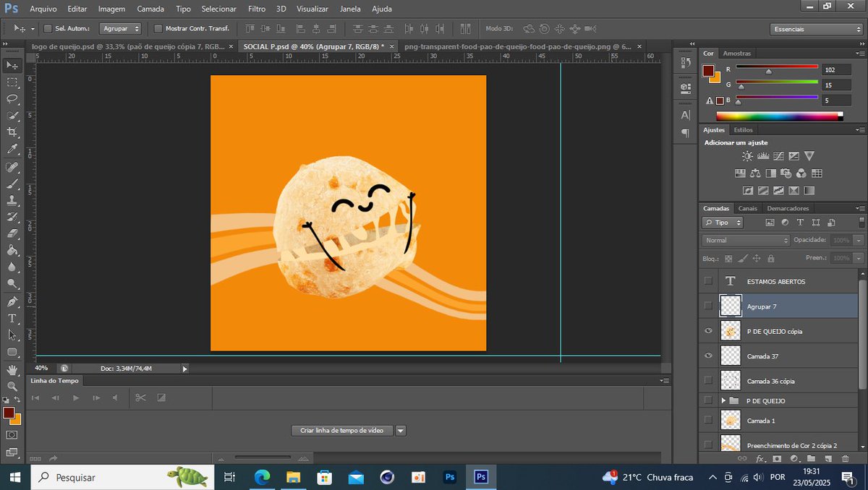Open the Essenciais workspace dropdown
Screen dimensions: 868x490
[x=817, y=29]
